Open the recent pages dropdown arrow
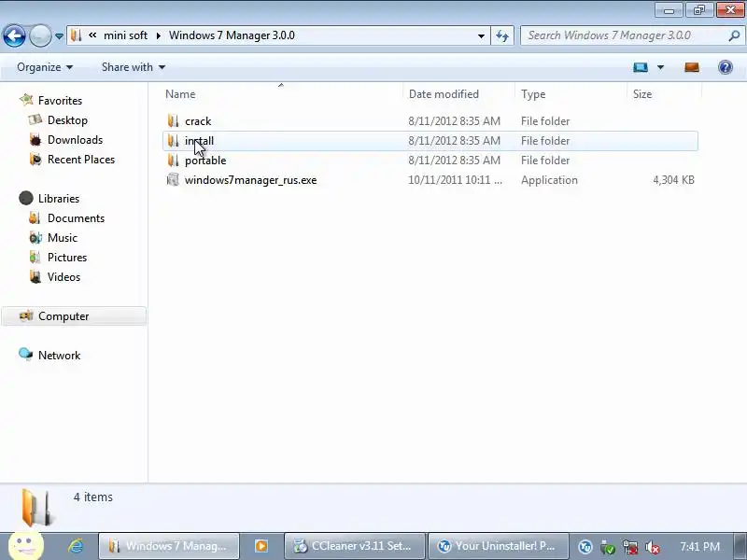Viewport: 747px width, 560px height. click(59, 36)
